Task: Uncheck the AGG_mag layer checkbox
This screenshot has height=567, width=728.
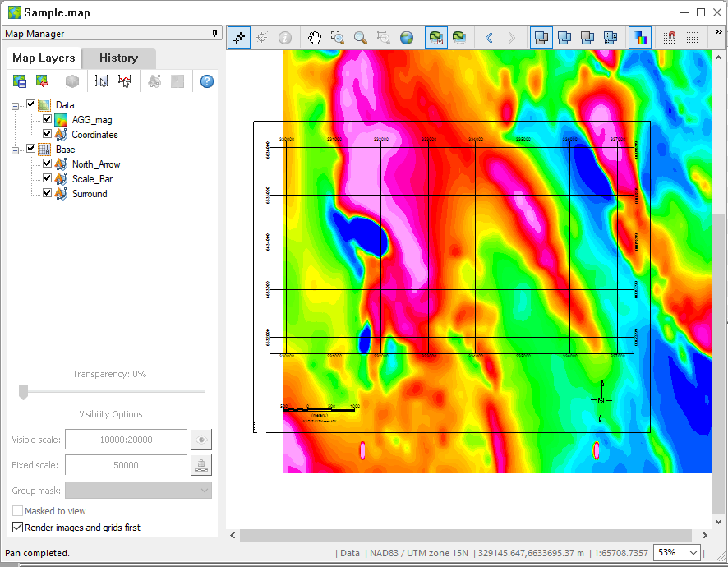Action: tap(48, 120)
